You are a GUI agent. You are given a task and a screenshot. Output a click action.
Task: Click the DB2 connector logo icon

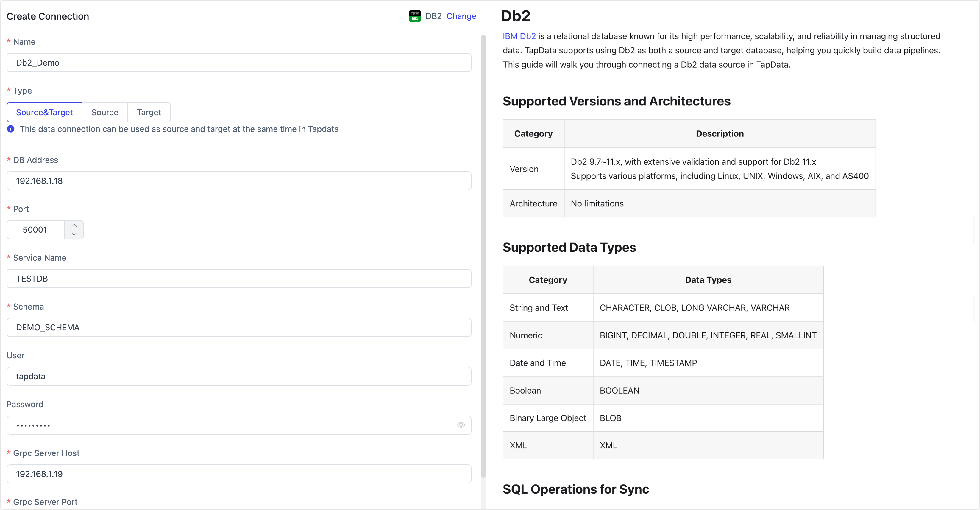click(x=414, y=16)
